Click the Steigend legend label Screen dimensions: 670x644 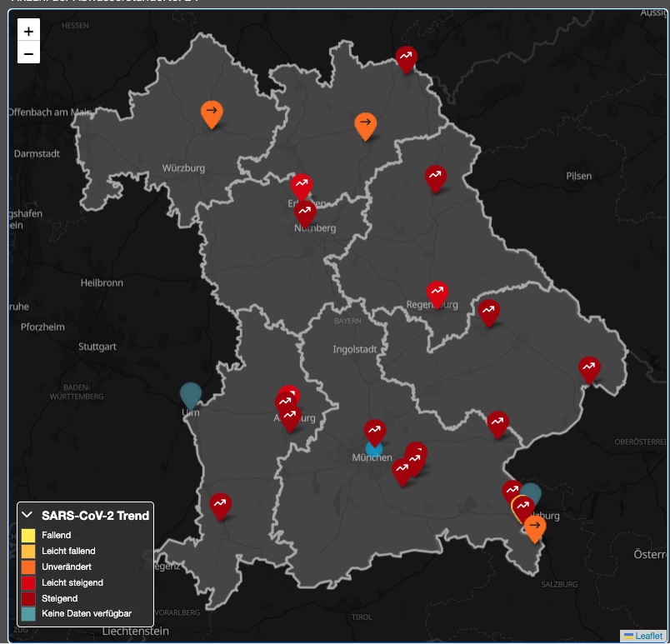(x=59, y=598)
